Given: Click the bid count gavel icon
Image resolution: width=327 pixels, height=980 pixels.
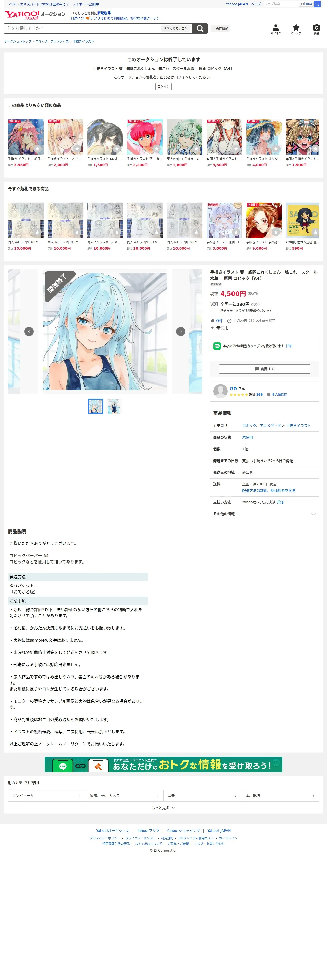Looking at the screenshot, I should pos(212,321).
